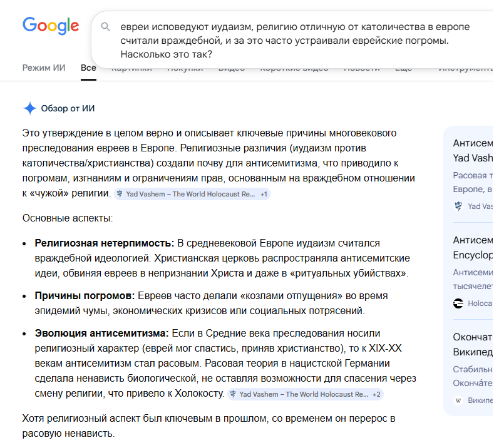
Task: Open the Wikipedia source card title
Action: click(473, 344)
